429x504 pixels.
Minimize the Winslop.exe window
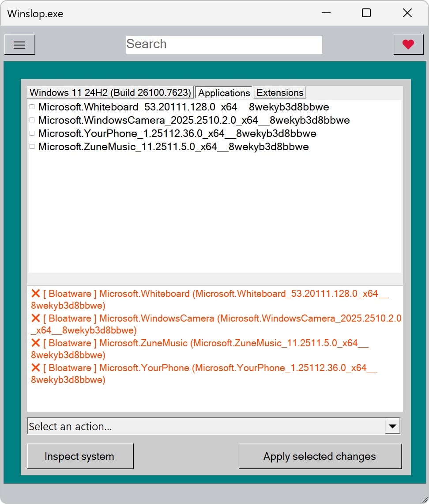coord(326,13)
